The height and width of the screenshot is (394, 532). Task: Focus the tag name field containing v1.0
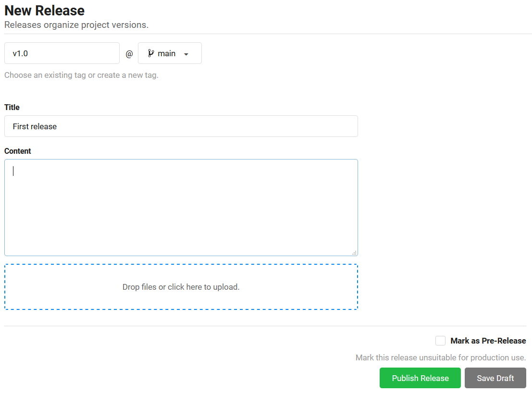coord(62,53)
